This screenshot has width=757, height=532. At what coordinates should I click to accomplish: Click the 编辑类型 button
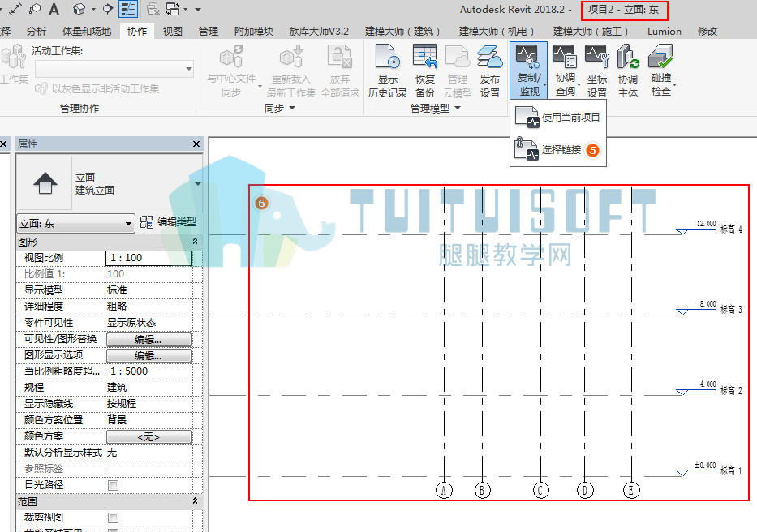168,222
